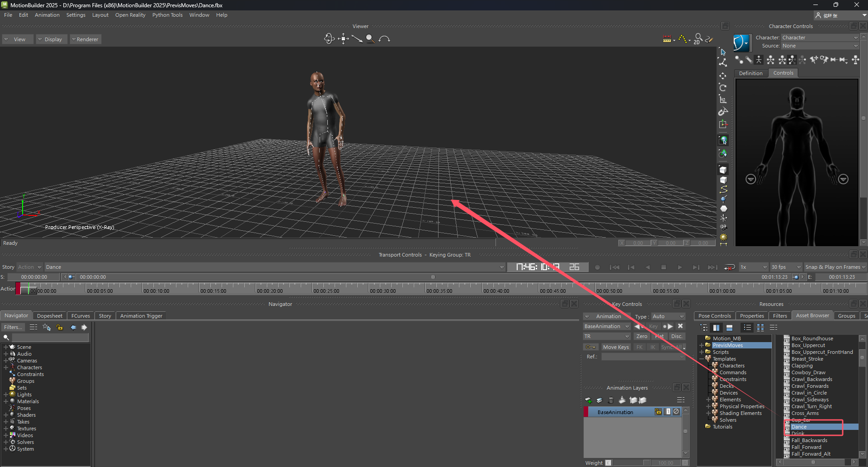
Task: Switch Asset Browser to thumbnail grid view
Action: (760, 328)
